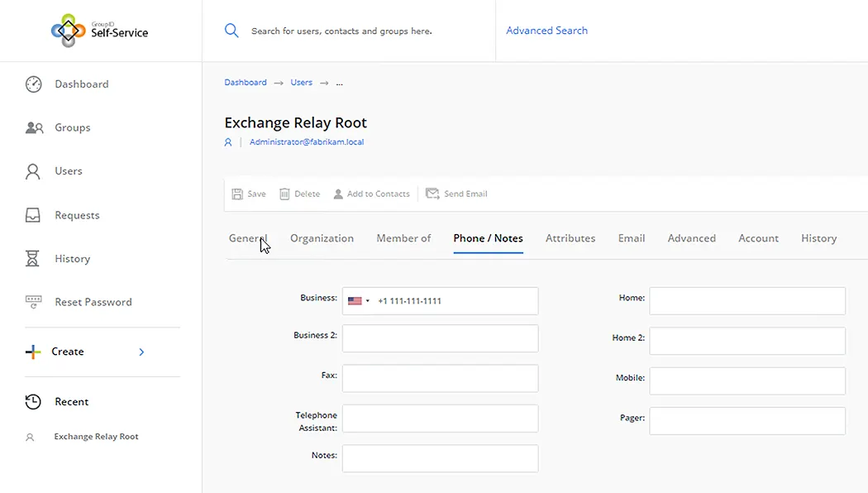The width and height of the screenshot is (868, 493).
Task: Open the Member of tab
Action: pyautogui.click(x=403, y=238)
